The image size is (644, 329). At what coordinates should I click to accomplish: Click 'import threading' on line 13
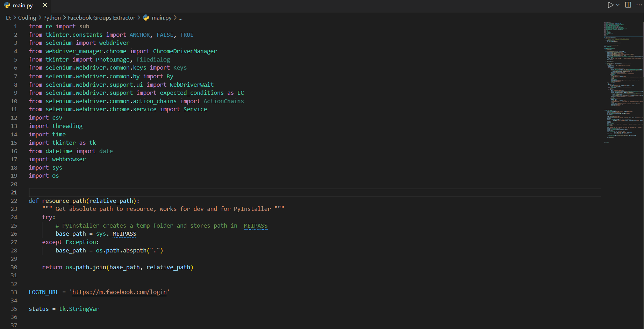[56, 126]
